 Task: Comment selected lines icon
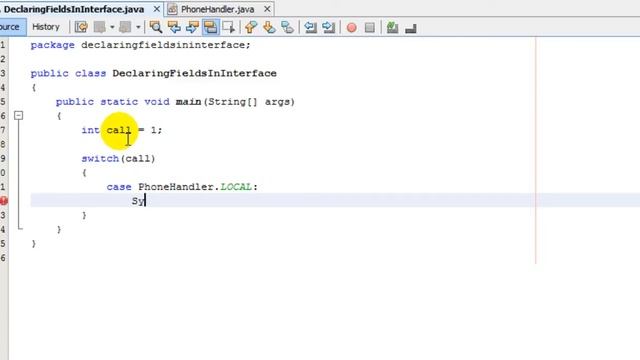(x=392, y=27)
